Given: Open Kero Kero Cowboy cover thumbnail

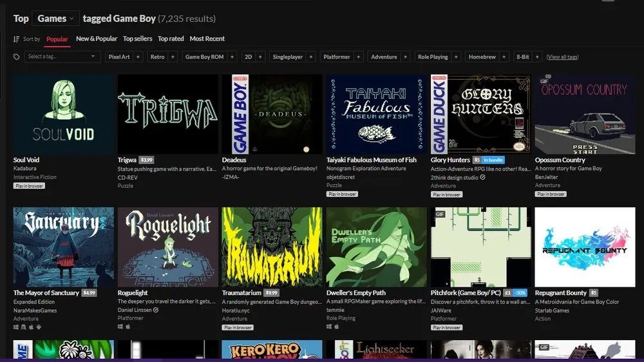Looking at the screenshot, I should [x=272, y=349].
